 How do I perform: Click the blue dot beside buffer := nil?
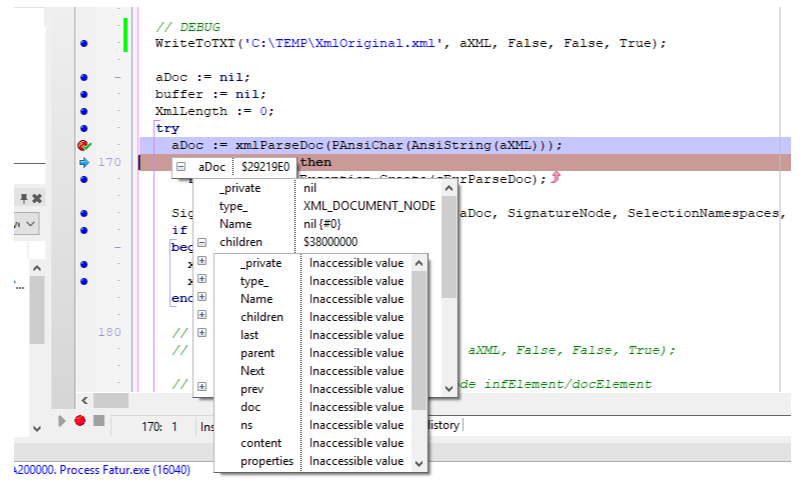(x=84, y=94)
